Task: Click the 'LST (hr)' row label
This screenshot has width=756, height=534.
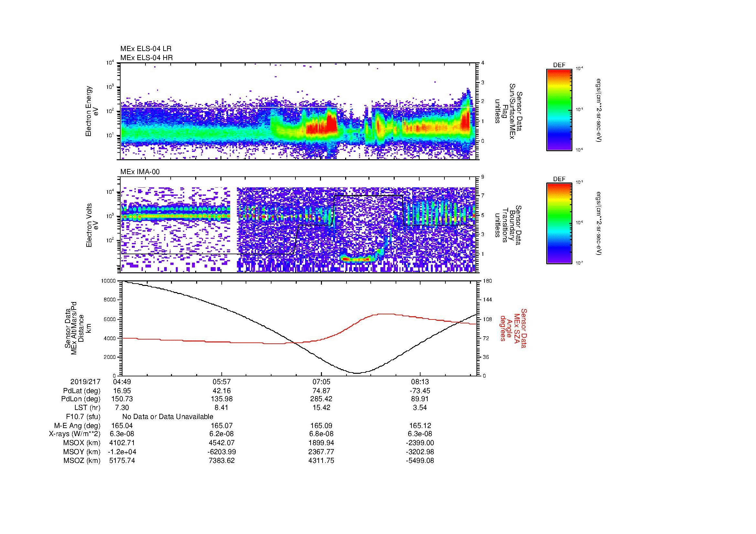Action: point(87,408)
